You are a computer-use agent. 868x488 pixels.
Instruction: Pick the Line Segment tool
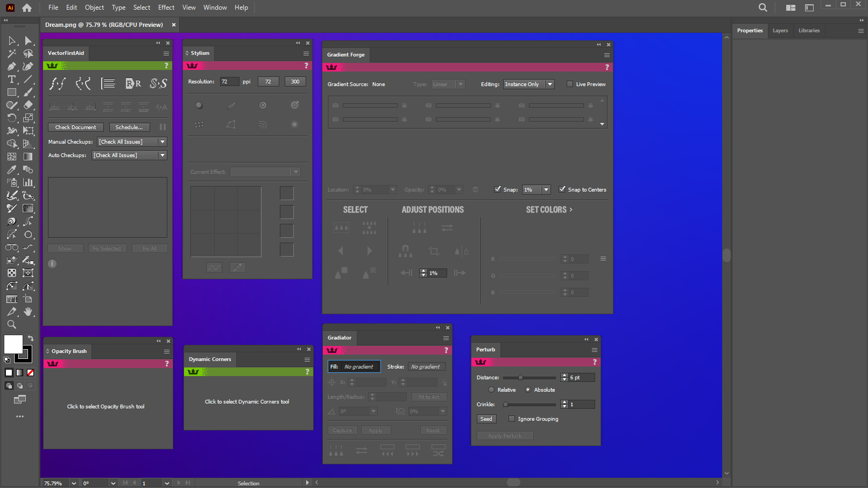pyautogui.click(x=29, y=80)
